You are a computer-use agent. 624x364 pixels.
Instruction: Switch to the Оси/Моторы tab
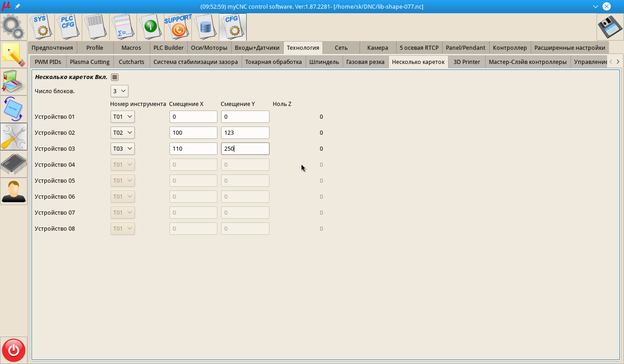click(x=209, y=47)
